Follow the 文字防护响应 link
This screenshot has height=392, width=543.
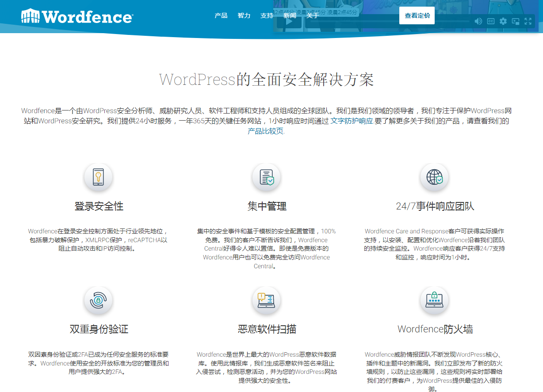pos(352,121)
